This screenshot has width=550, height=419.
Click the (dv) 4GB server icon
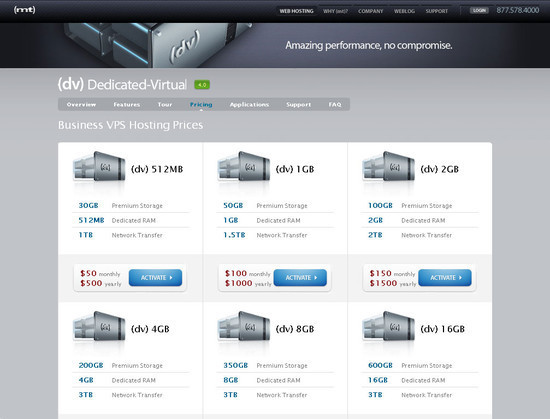[x=99, y=326]
